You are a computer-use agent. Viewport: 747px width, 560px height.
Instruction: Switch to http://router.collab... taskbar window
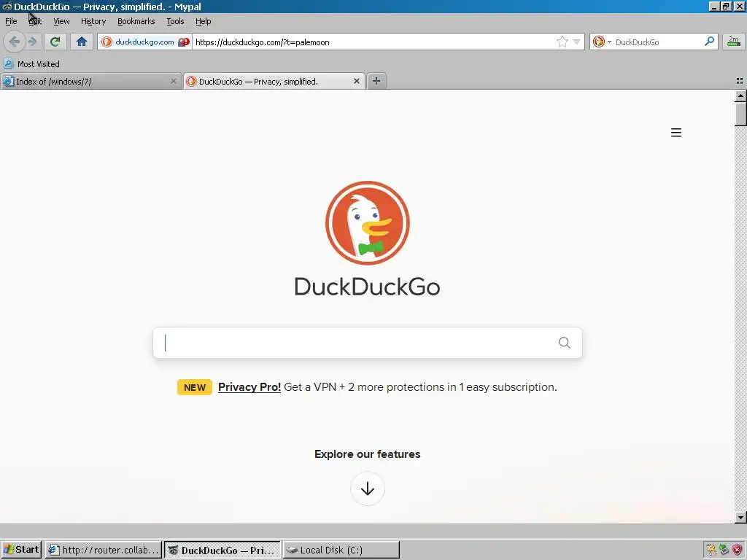[104, 550]
